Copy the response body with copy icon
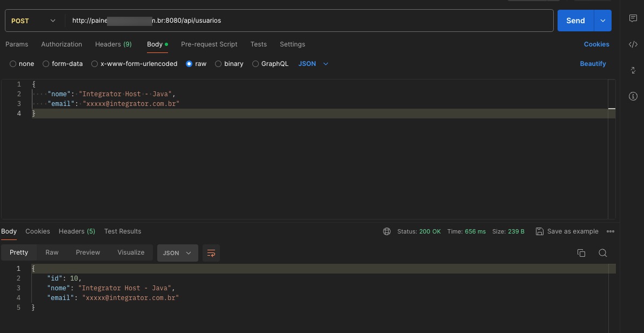The height and width of the screenshot is (333, 644). coord(581,253)
